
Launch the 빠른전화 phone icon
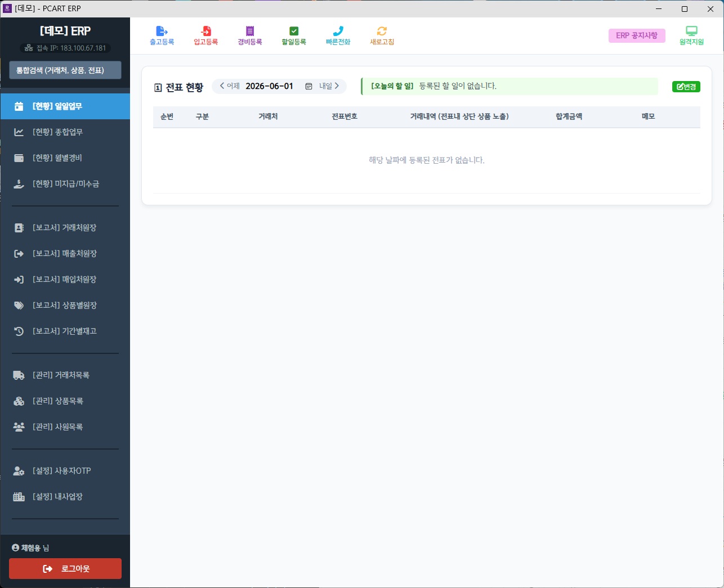point(338,31)
